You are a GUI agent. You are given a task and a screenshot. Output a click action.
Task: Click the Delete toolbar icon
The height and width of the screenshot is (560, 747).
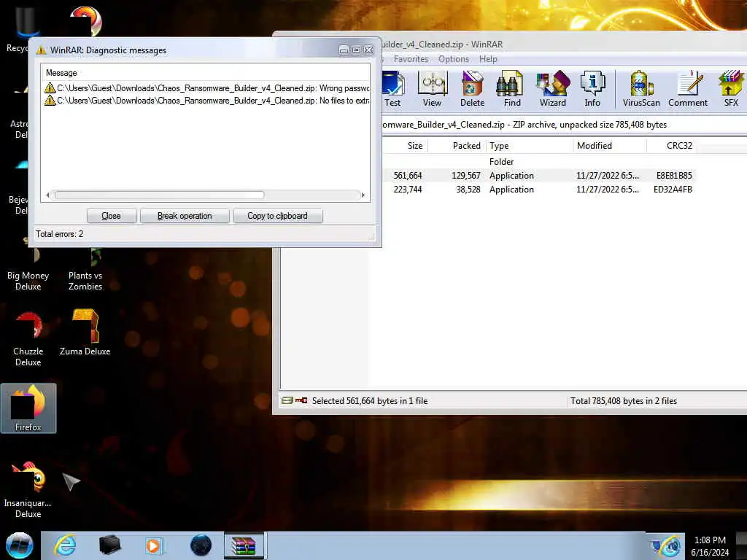(x=472, y=88)
